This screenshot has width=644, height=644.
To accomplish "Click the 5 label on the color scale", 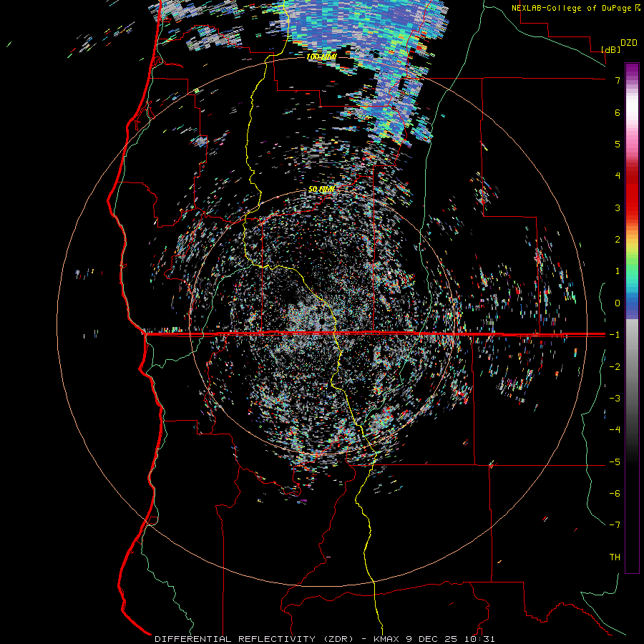I will point(618,144).
